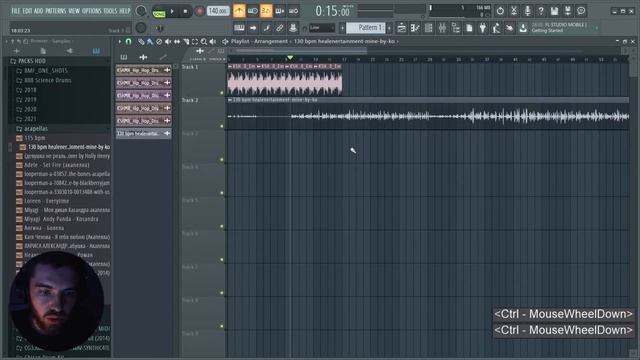Screen dimensions: 640x360
Task: Click the one-click recording microphone icon
Action: point(527,11)
